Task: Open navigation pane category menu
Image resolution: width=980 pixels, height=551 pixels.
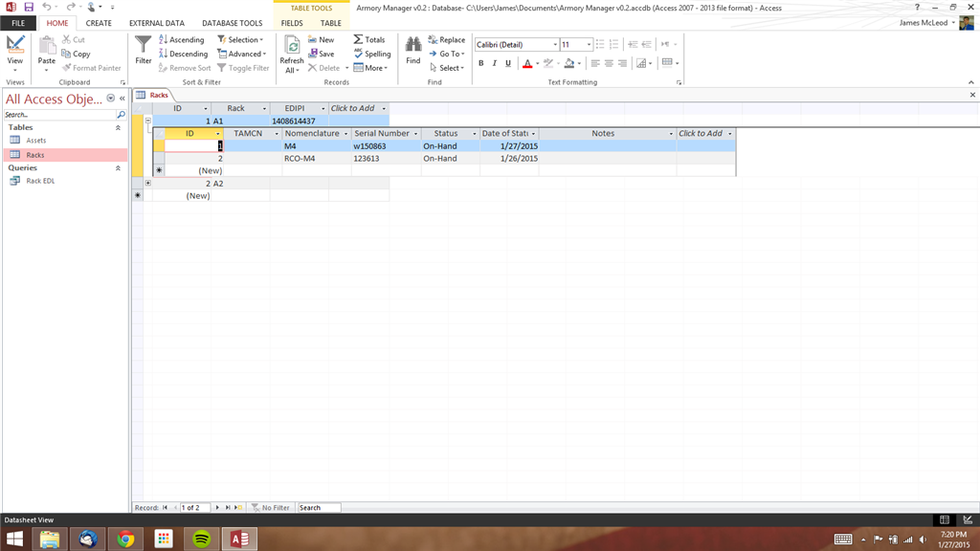Action: (x=111, y=99)
